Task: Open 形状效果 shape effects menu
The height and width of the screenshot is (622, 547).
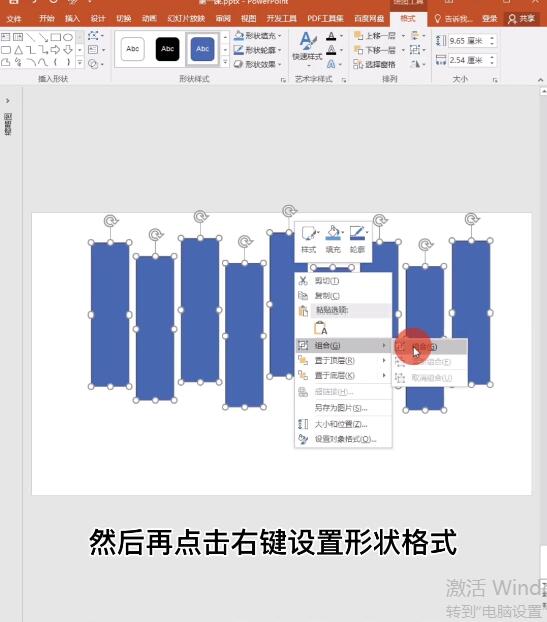Action: (258, 64)
